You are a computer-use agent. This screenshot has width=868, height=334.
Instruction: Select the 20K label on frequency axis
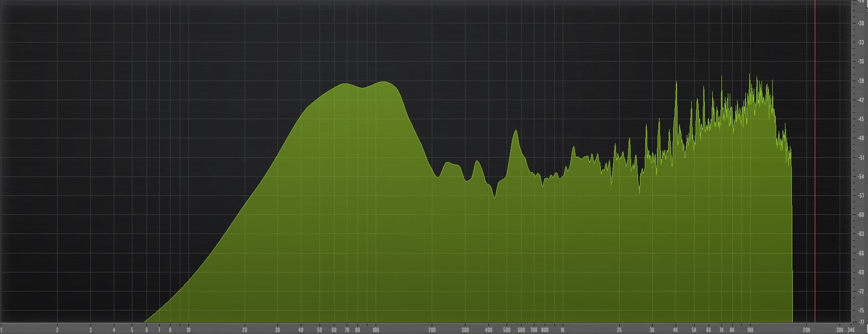(x=807, y=330)
